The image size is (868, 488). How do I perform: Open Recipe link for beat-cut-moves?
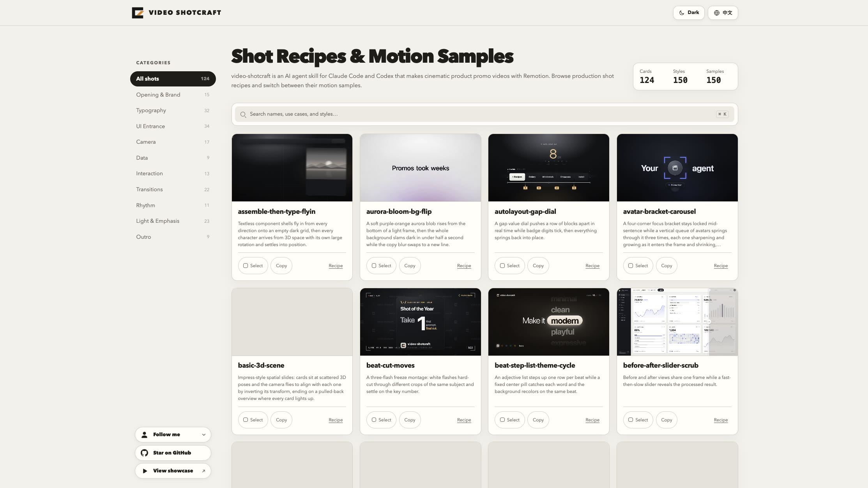click(464, 420)
